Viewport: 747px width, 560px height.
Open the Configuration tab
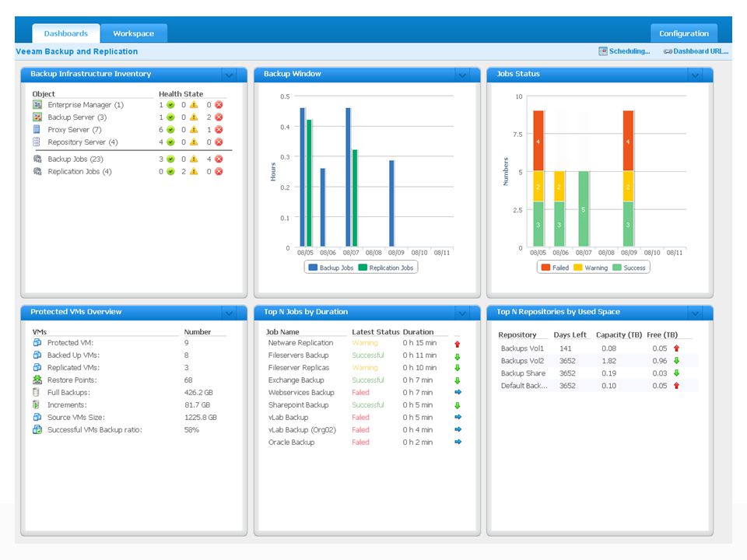(684, 33)
